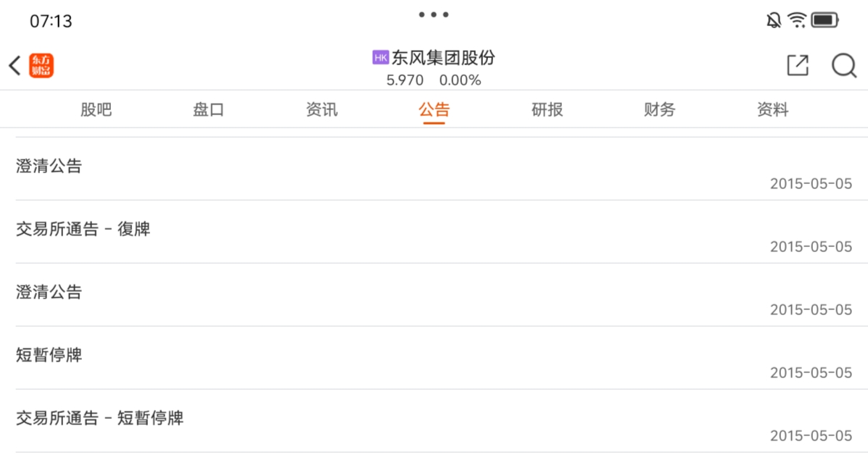Tap the 东风集团股份 stock title
Screen dimensions: 868x460
click(443, 57)
